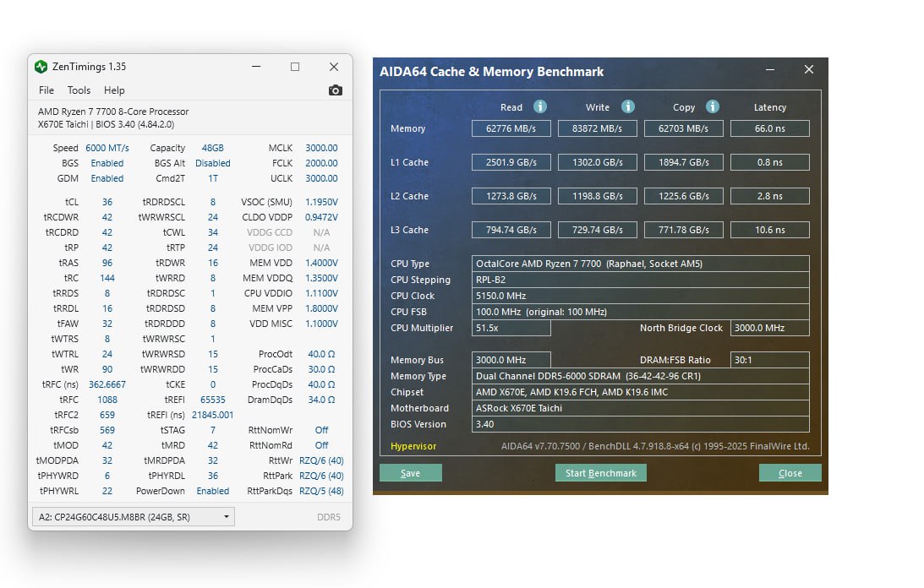The height and width of the screenshot is (588, 924).
Task: Click L2 Cache Copy value 1225.6 GB/s
Action: click(x=684, y=196)
